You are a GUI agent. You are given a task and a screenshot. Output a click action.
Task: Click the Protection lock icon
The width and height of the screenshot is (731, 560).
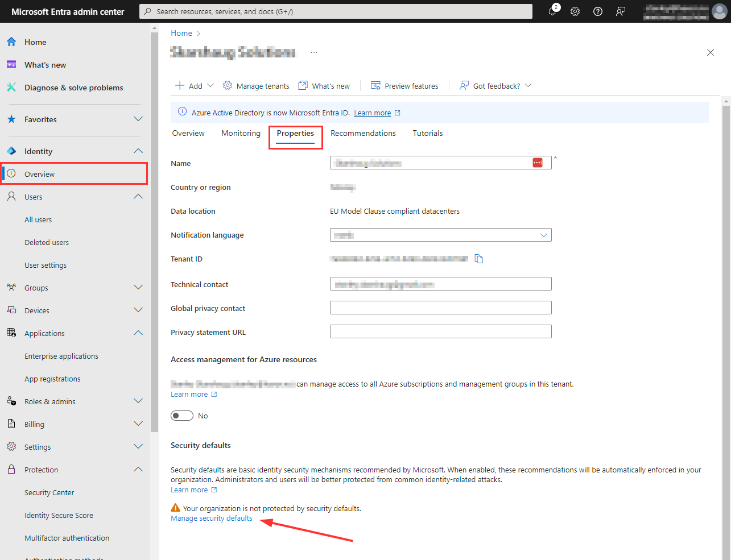tap(11, 470)
